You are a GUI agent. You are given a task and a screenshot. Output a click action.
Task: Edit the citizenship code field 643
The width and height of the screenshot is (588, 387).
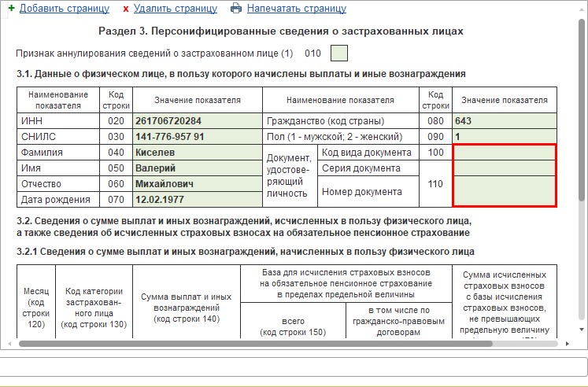tap(505, 121)
